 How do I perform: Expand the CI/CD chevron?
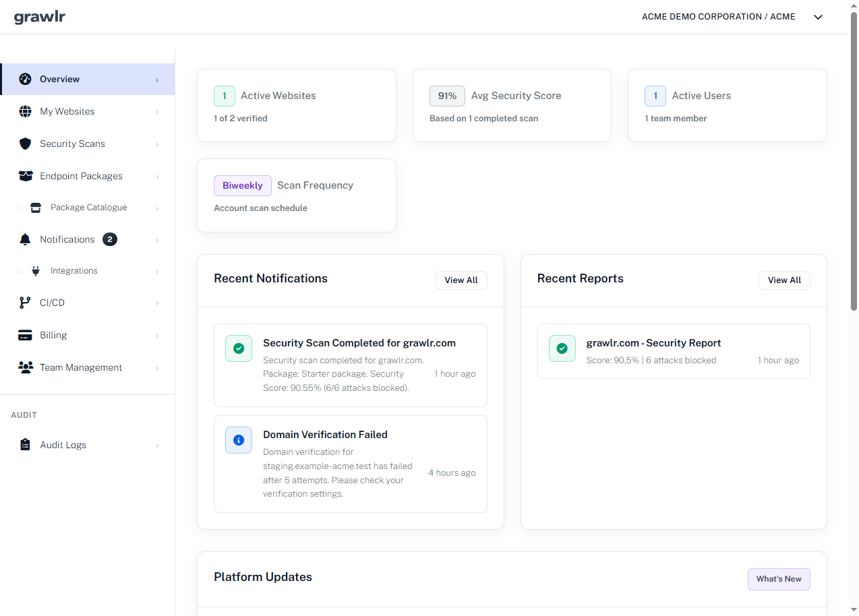157,303
